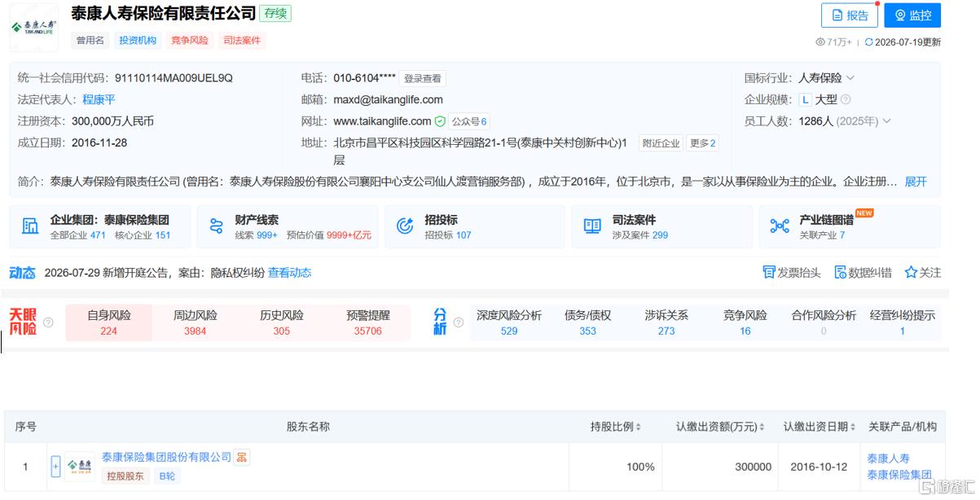The width and height of the screenshot is (980, 500).
Task: Click the 关注 star icon
Action: pos(911,273)
